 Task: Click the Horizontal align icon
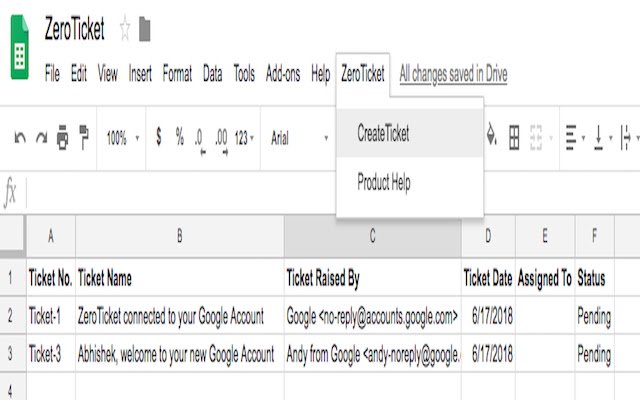point(571,138)
